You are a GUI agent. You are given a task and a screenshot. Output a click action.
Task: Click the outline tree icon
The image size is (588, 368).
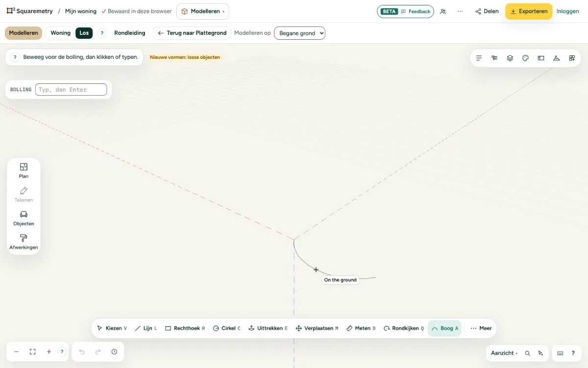pyautogui.click(x=494, y=58)
